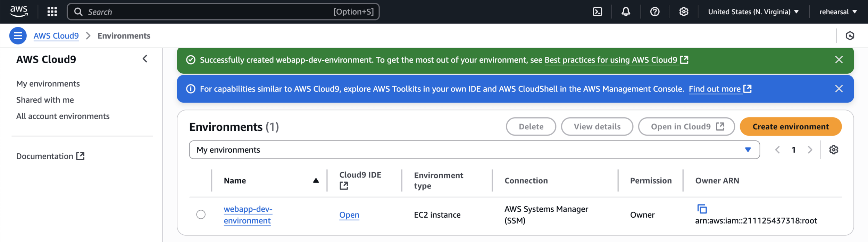Go to Shared with me
The width and height of the screenshot is (868, 242).
coord(45,100)
